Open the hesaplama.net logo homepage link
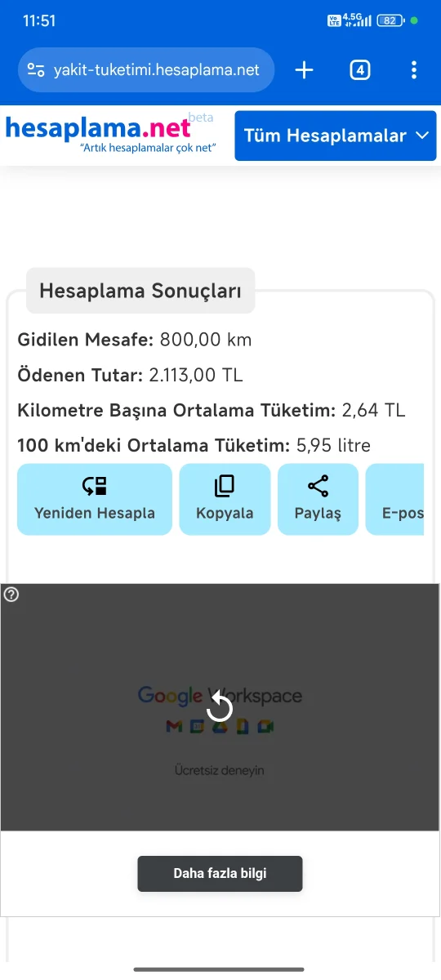This screenshot has width=441, height=980. [109, 135]
